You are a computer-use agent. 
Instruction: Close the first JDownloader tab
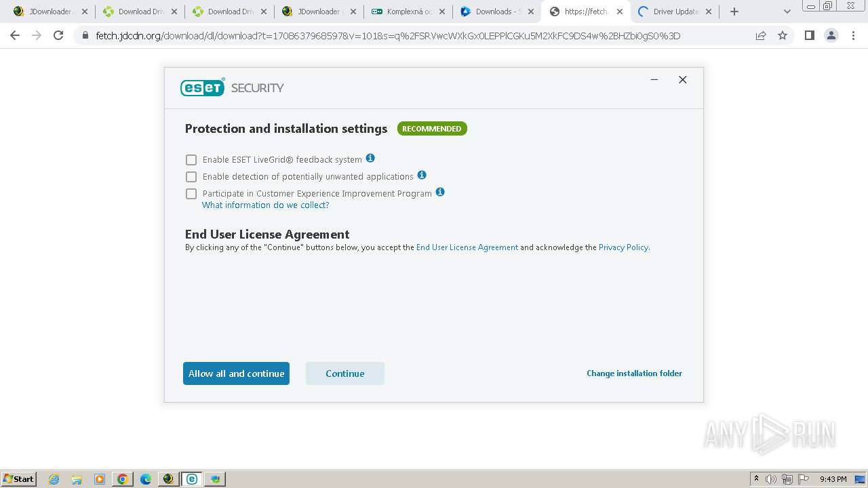[85, 12]
